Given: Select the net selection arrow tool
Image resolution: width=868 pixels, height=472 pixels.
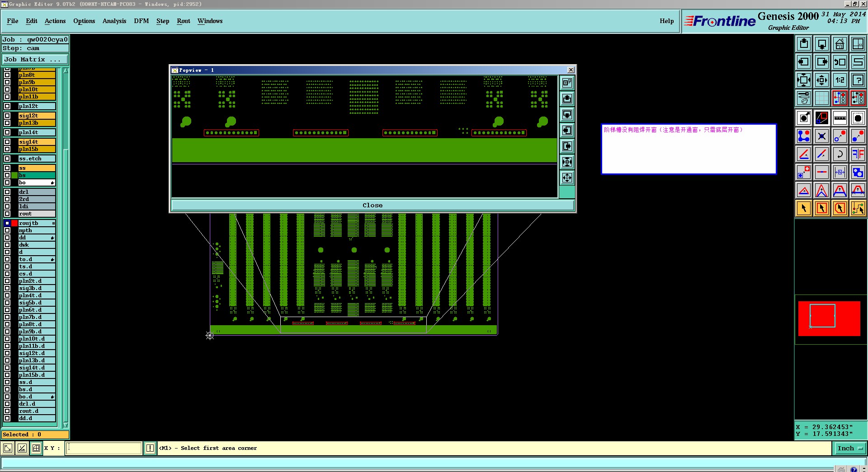Looking at the screenshot, I should pyautogui.click(x=858, y=208).
